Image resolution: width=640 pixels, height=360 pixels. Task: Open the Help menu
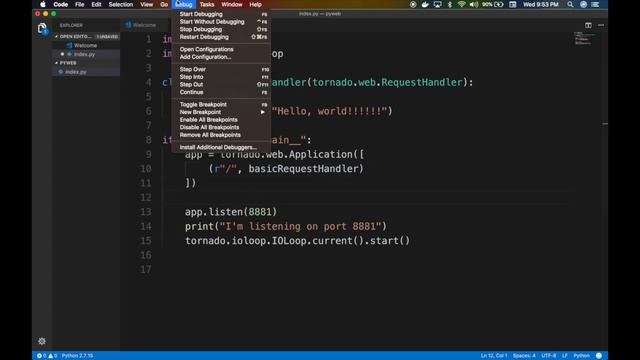pos(256,4)
